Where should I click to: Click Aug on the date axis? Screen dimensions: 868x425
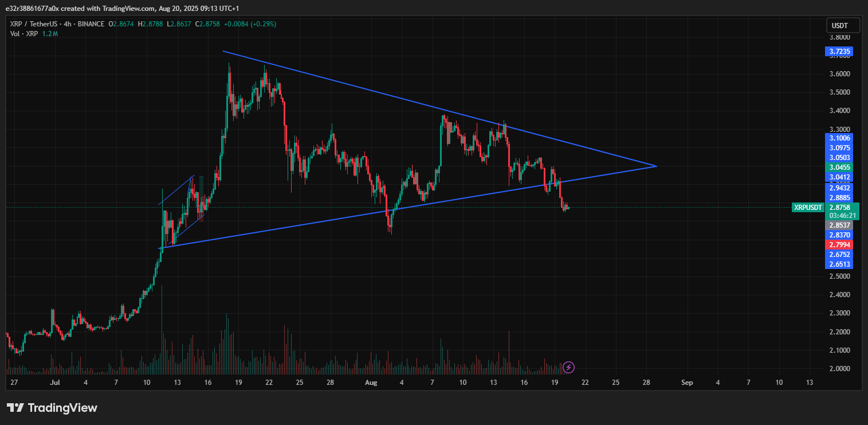[x=371, y=383]
